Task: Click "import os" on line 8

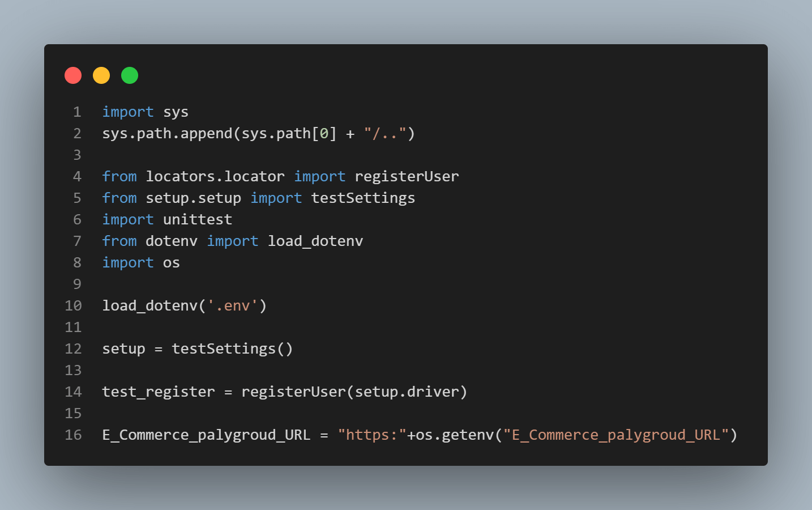Action: click(x=141, y=263)
